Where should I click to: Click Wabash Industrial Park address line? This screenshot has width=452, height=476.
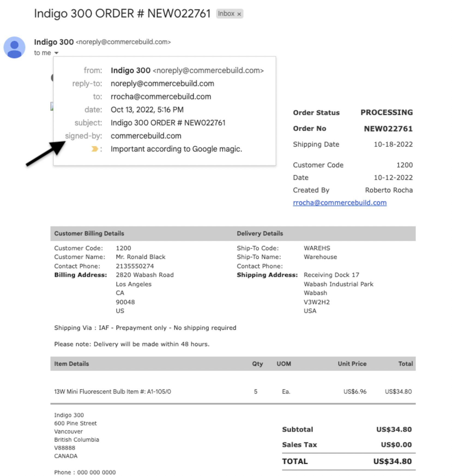pyautogui.click(x=338, y=284)
